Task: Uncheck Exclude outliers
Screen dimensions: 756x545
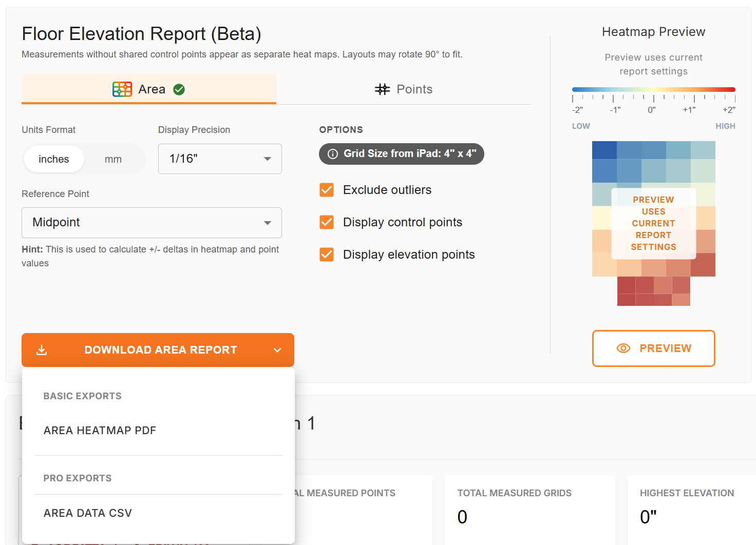Action: [327, 190]
